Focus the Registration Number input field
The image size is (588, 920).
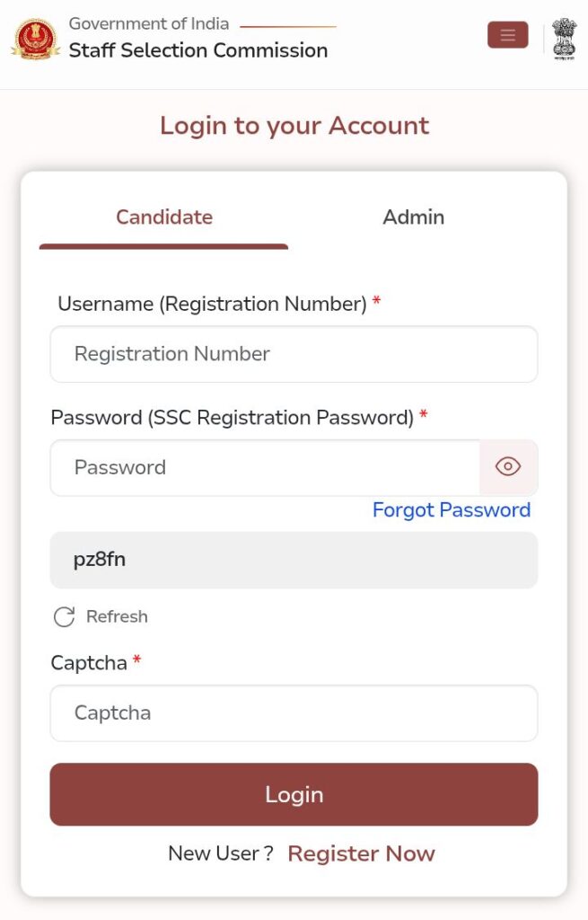pyautogui.click(x=294, y=354)
